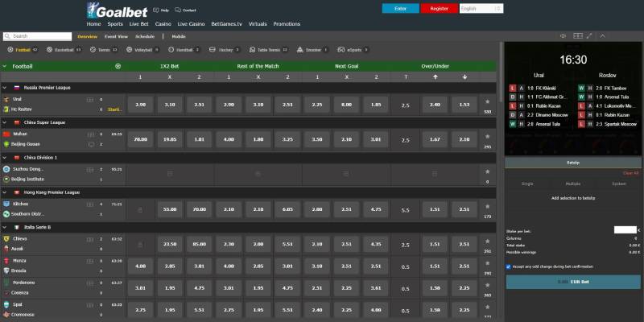
Task: Collapse the match info panel chevron
Action: click(602, 36)
